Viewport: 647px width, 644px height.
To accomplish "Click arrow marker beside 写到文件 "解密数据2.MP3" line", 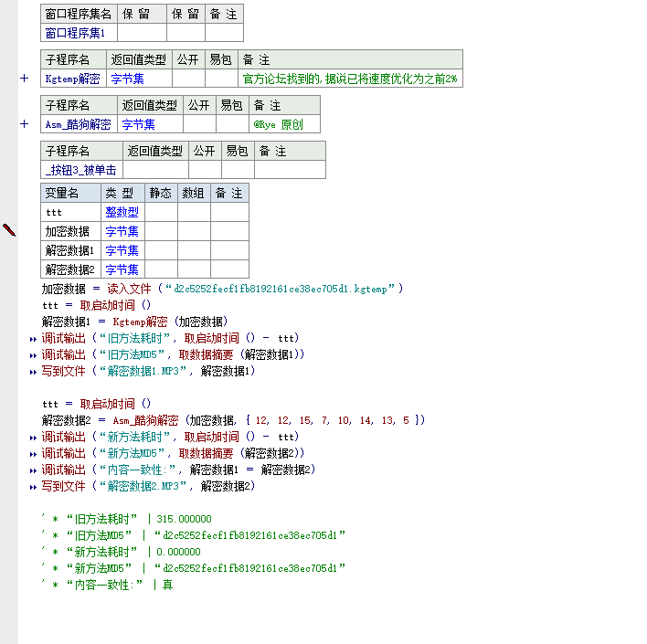I will coord(33,487).
